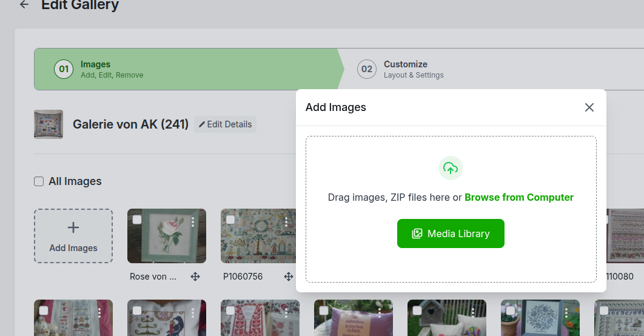Open three-dot menu on first second-row thumbnail
644x336 pixels.
click(x=99, y=313)
